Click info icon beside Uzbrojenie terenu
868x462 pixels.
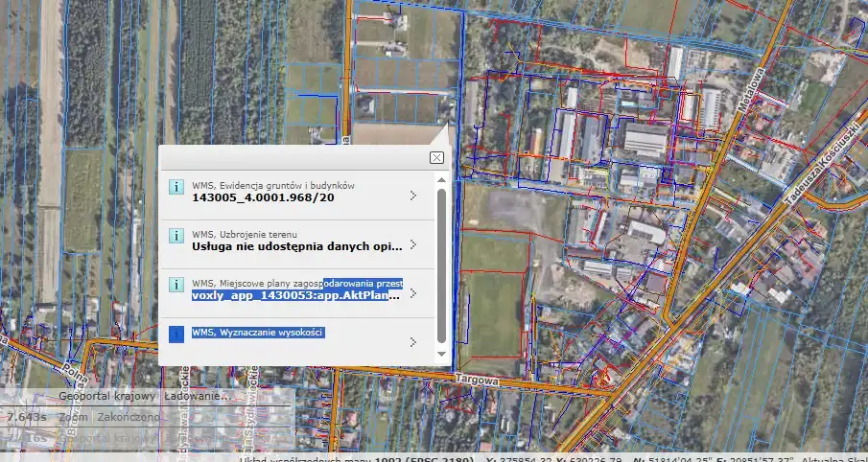click(x=176, y=235)
